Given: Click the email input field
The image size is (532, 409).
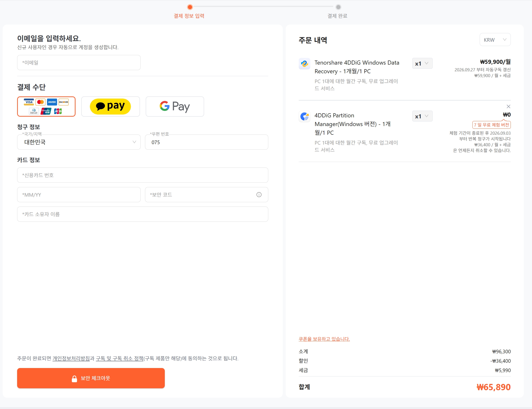Looking at the screenshot, I should 79,62.
